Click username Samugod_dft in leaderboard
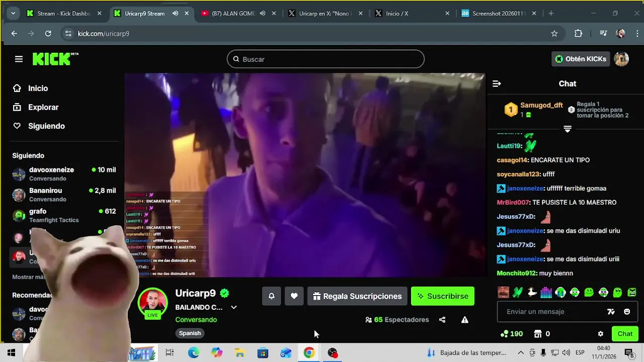This screenshot has height=362, width=644. pos(541,106)
